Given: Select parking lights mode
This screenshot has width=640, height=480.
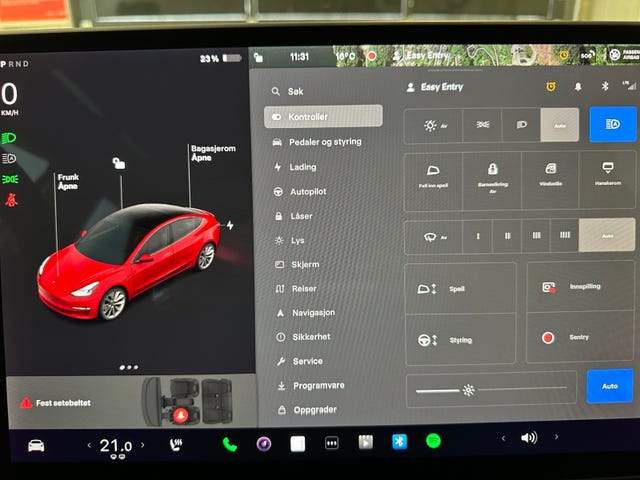Looking at the screenshot, I should [x=483, y=124].
